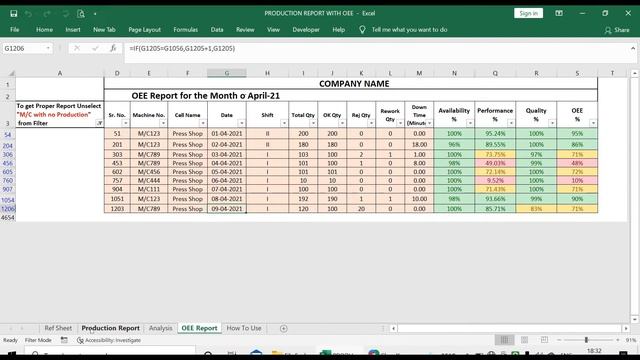Screen dimensions: 640x360
Task: Switch to the Production Report sheet tab
Action: (x=110, y=328)
